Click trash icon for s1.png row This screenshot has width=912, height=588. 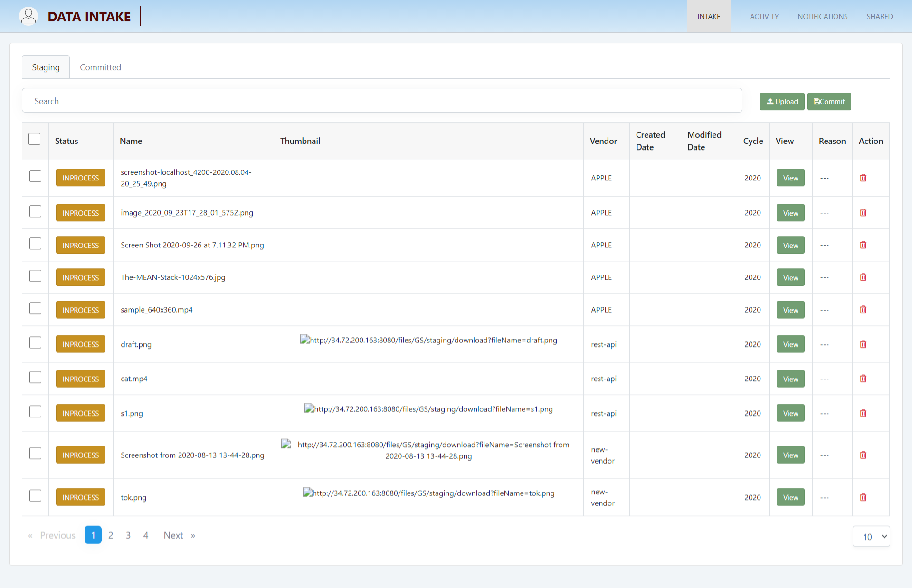click(x=863, y=413)
